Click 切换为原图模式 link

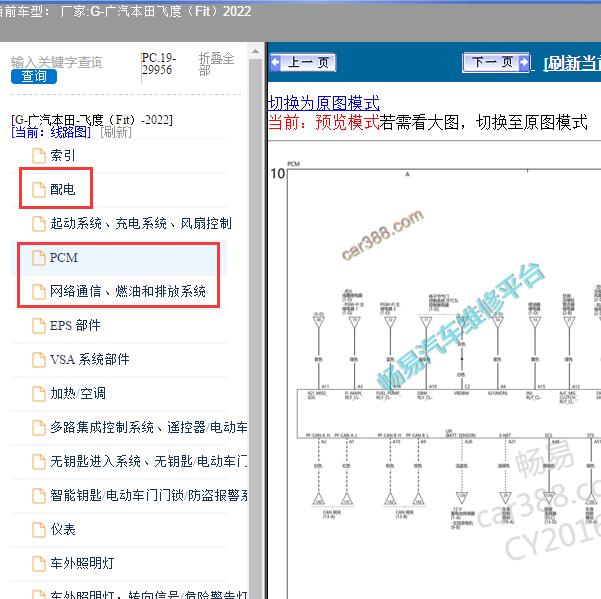[324, 103]
